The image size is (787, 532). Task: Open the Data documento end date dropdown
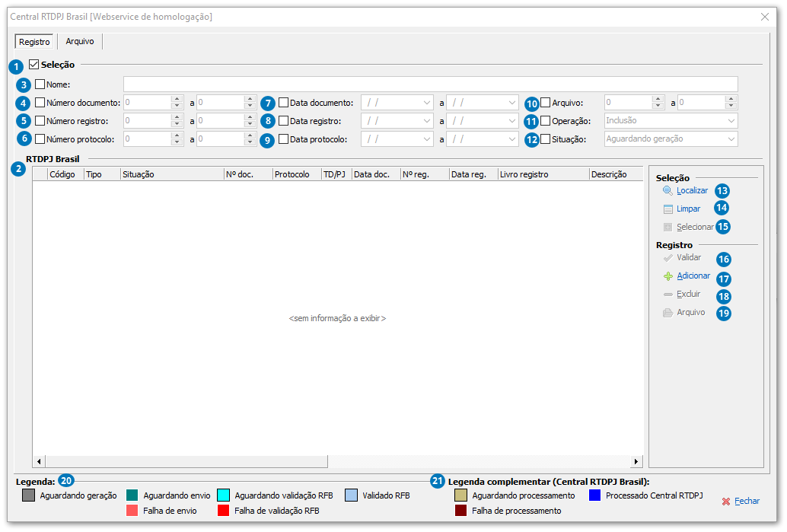[x=512, y=103]
